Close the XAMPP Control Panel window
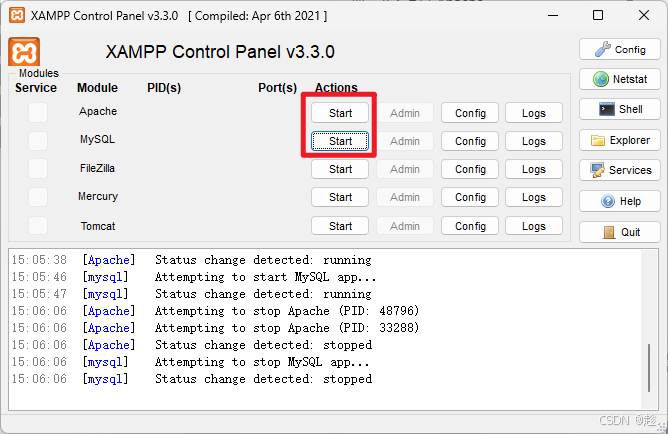The width and height of the screenshot is (668, 434). click(x=644, y=15)
